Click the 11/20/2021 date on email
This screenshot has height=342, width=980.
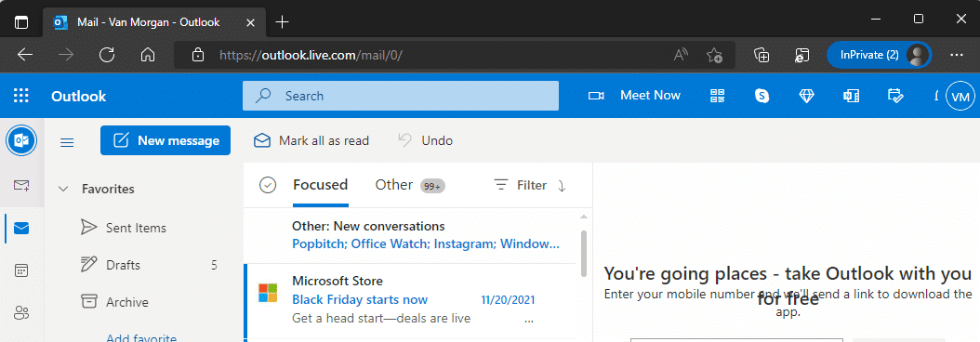[508, 300]
